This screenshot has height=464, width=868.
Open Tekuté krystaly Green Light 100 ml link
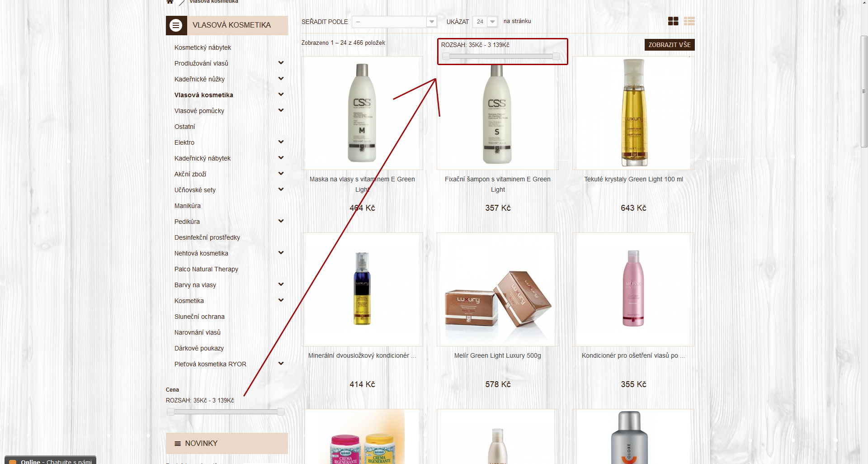coord(633,179)
